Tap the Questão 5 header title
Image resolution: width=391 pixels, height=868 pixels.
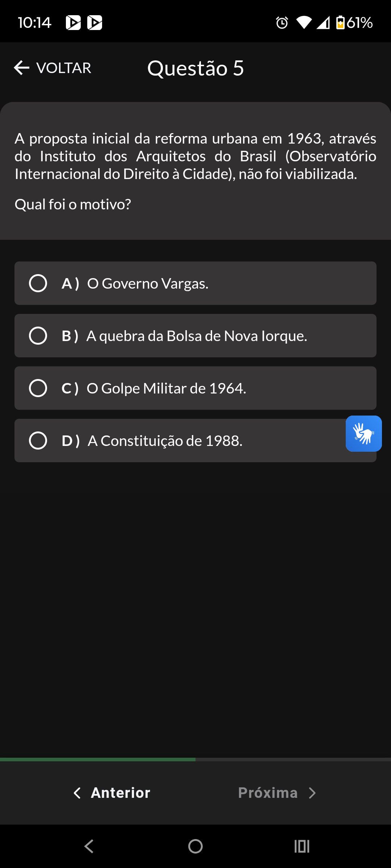pyautogui.click(x=195, y=68)
